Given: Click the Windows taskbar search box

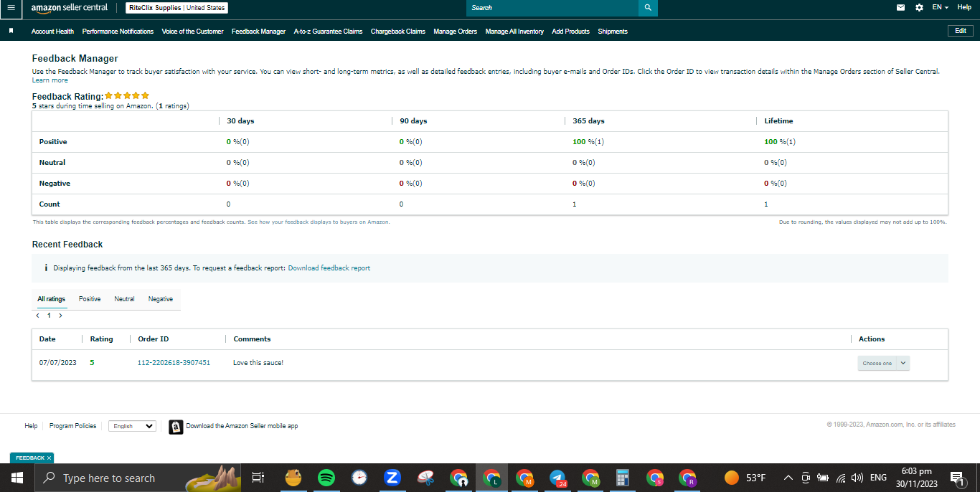Looking at the screenshot, I should [x=136, y=478].
